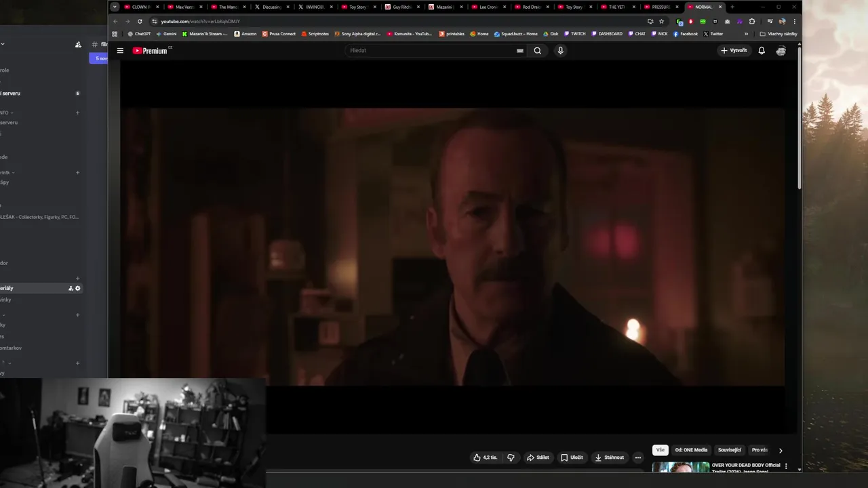Image resolution: width=868 pixels, height=488 pixels.
Task: Open Facebook bookmark
Action: pos(685,34)
